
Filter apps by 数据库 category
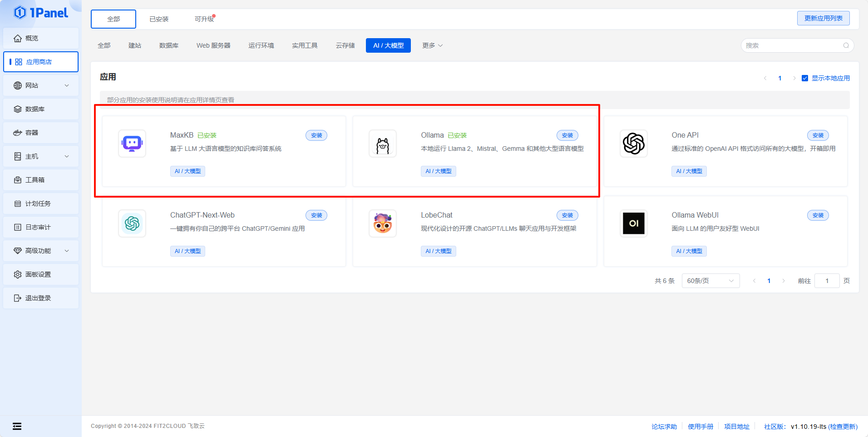pos(169,45)
